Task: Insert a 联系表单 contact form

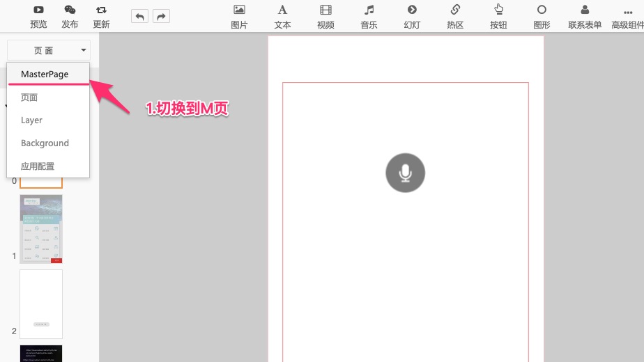Action: pyautogui.click(x=585, y=10)
